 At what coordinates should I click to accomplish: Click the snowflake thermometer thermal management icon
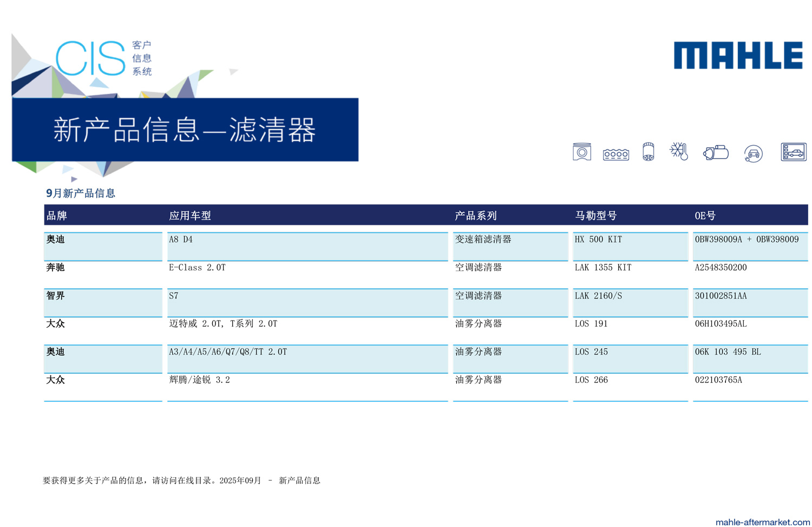pyautogui.click(x=679, y=151)
